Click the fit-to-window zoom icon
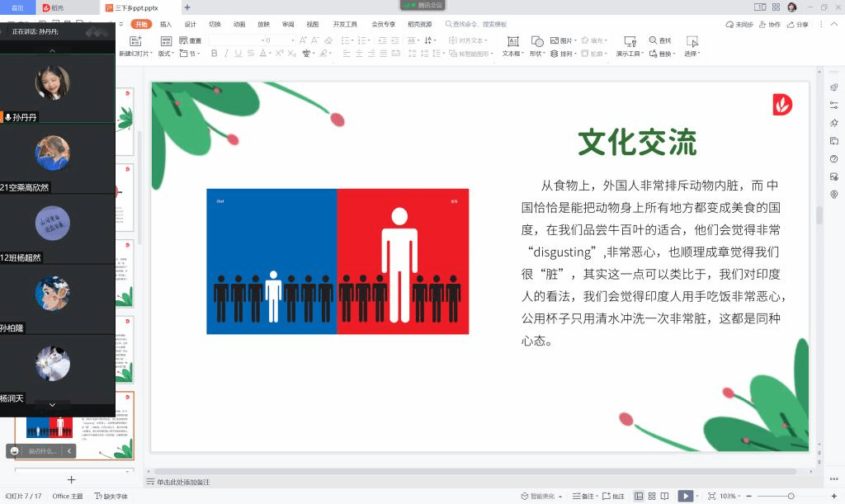The image size is (845, 504). click(x=711, y=496)
